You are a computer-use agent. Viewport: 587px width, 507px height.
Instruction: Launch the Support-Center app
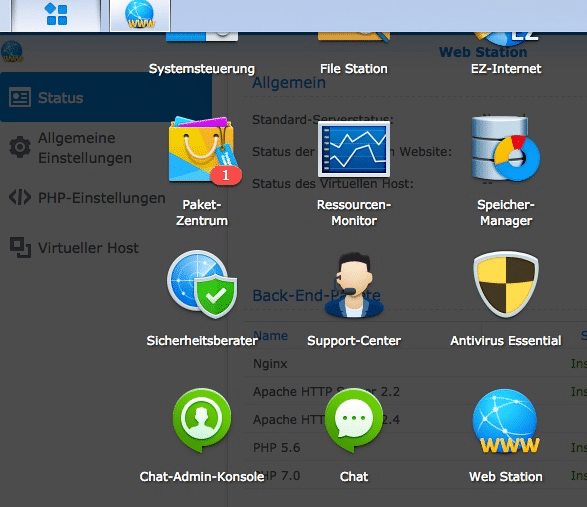354,285
